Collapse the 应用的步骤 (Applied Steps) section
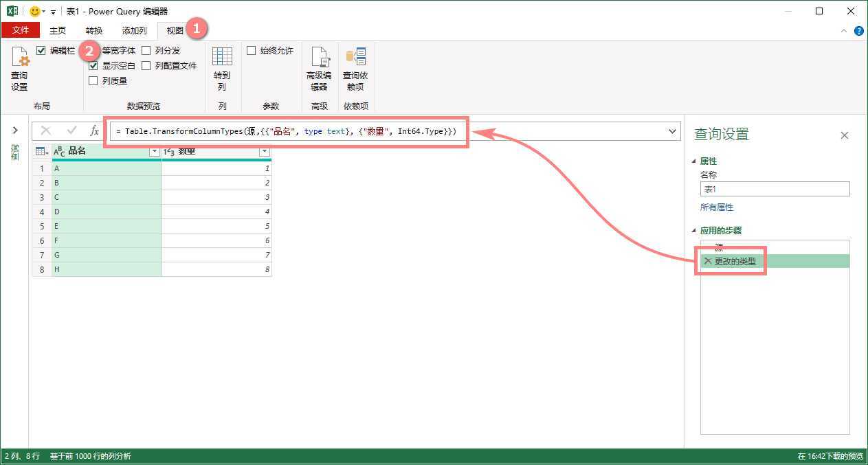Screen dimensions: 868x465 [694, 231]
